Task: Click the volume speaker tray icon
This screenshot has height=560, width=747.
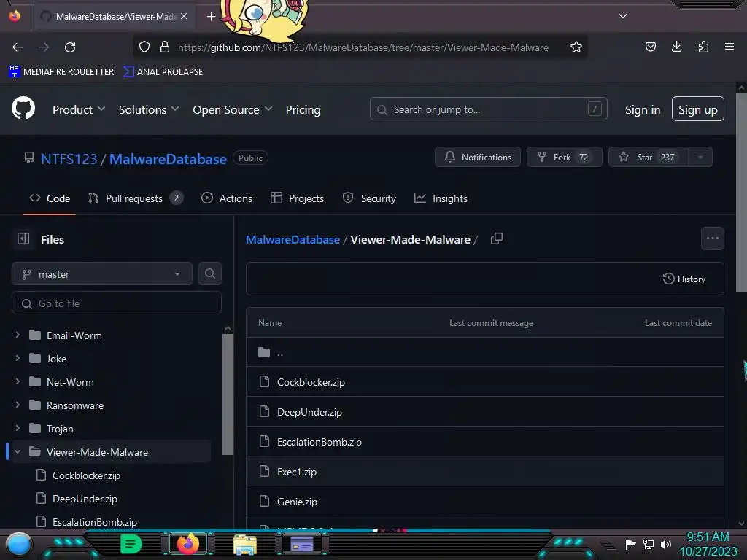Action: click(665, 544)
